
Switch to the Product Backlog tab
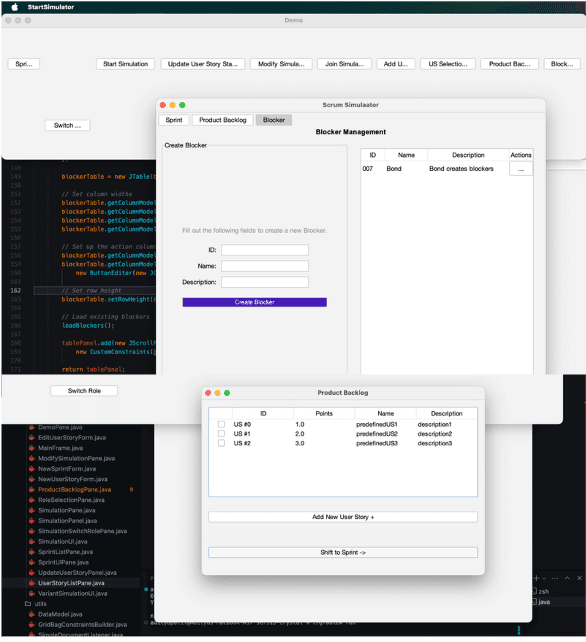pyautogui.click(x=223, y=120)
